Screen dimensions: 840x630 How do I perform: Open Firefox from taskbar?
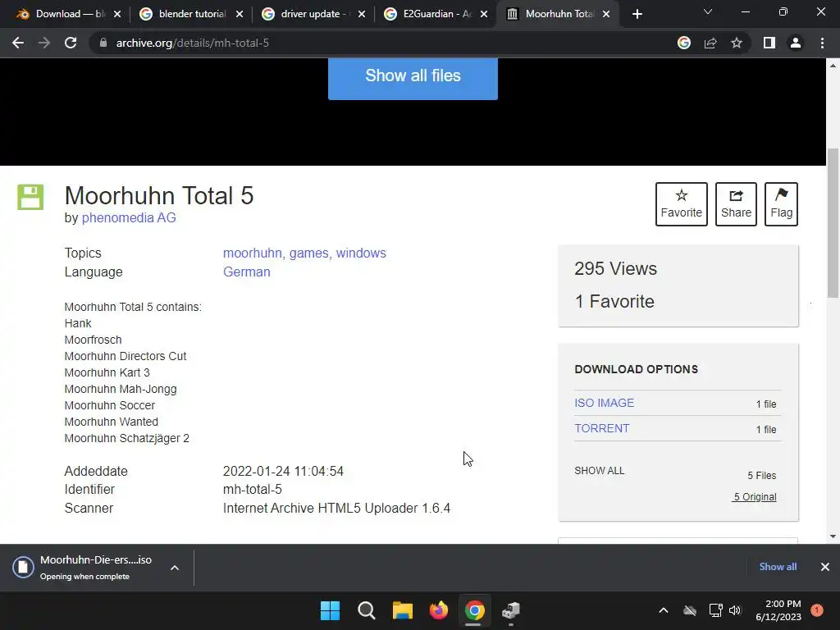click(x=439, y=610)
